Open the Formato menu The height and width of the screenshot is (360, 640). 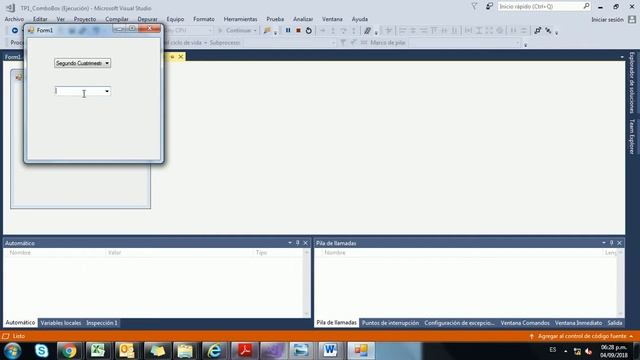pos(204,19)
